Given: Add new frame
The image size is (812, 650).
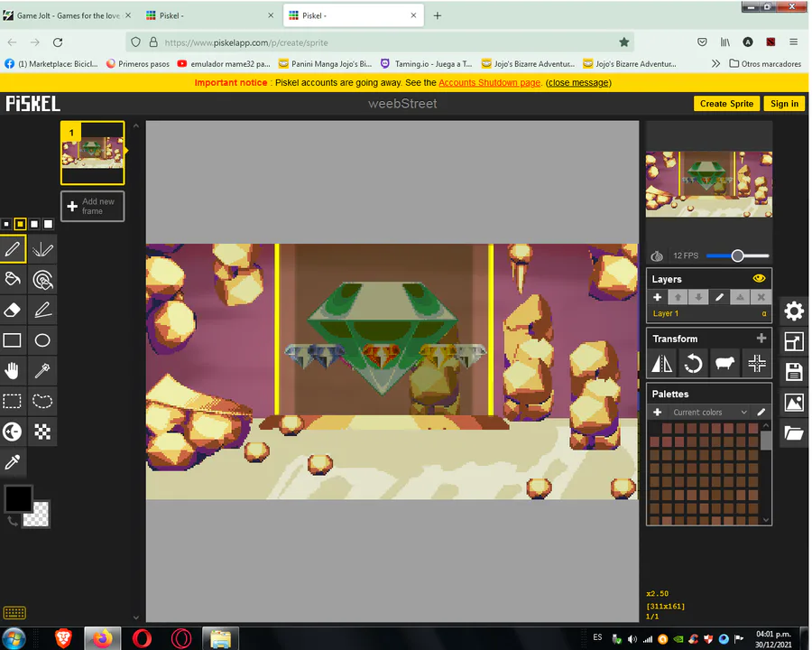Looking at the screenshot, I should 93,207.
